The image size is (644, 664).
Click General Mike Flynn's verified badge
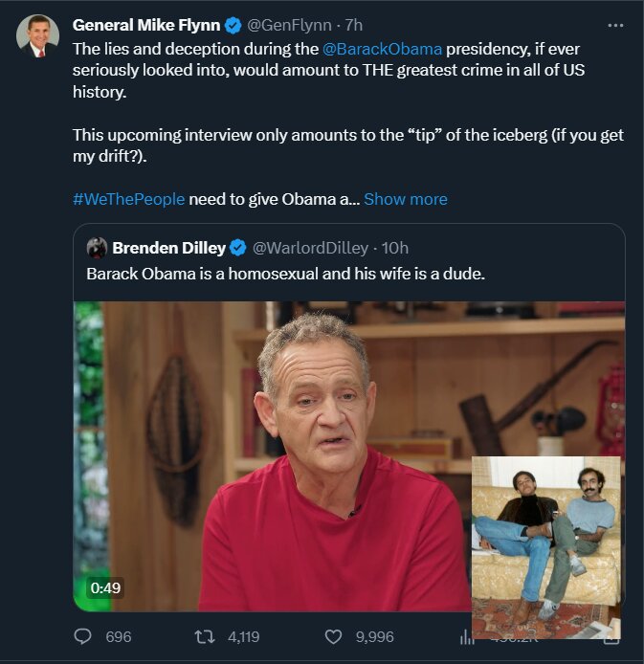(x=233, y=25)
